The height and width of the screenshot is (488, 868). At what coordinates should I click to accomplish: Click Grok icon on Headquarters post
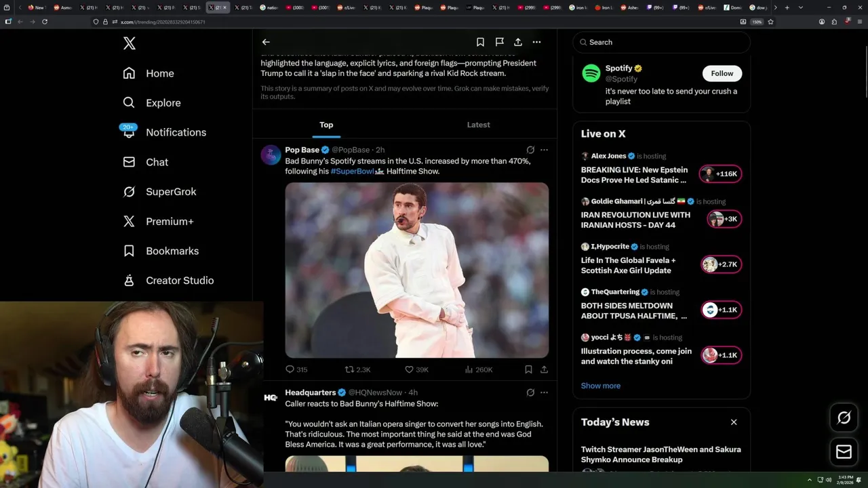click(x=530, y=392)
